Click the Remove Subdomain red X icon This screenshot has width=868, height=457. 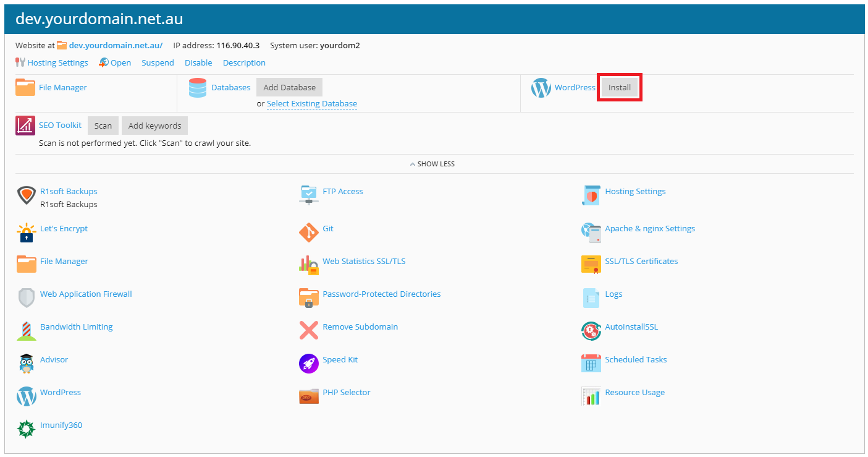tap(308, 331)
